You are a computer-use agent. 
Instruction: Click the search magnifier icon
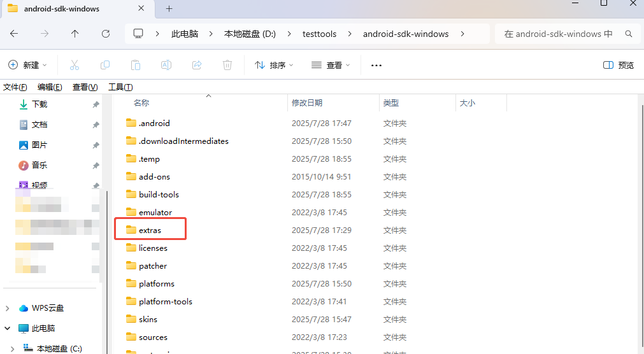tap(628, 34)
